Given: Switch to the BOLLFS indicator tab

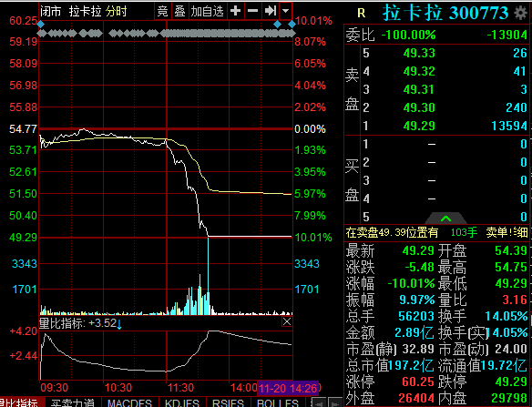Looking at the screenshot, I should (278, 402).
